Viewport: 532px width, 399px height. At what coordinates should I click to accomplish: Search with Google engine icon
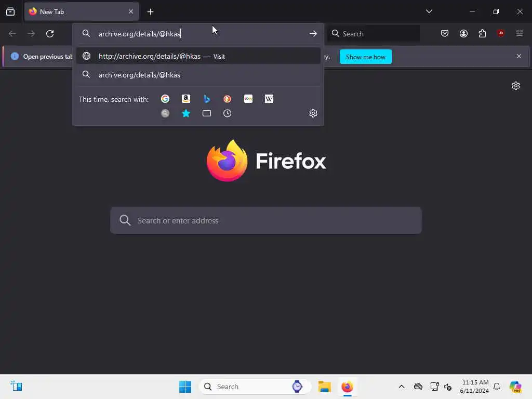165,99
